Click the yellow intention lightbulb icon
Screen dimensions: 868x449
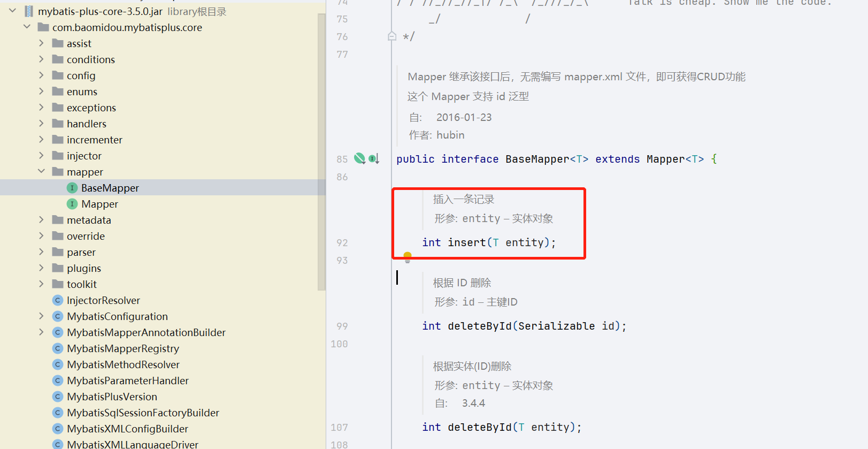[x=408, y=257]
